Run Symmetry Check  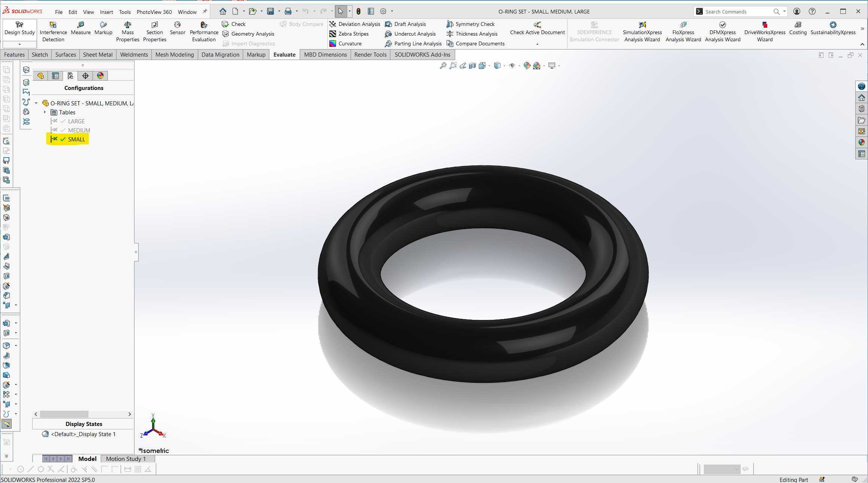click(471, 24)
